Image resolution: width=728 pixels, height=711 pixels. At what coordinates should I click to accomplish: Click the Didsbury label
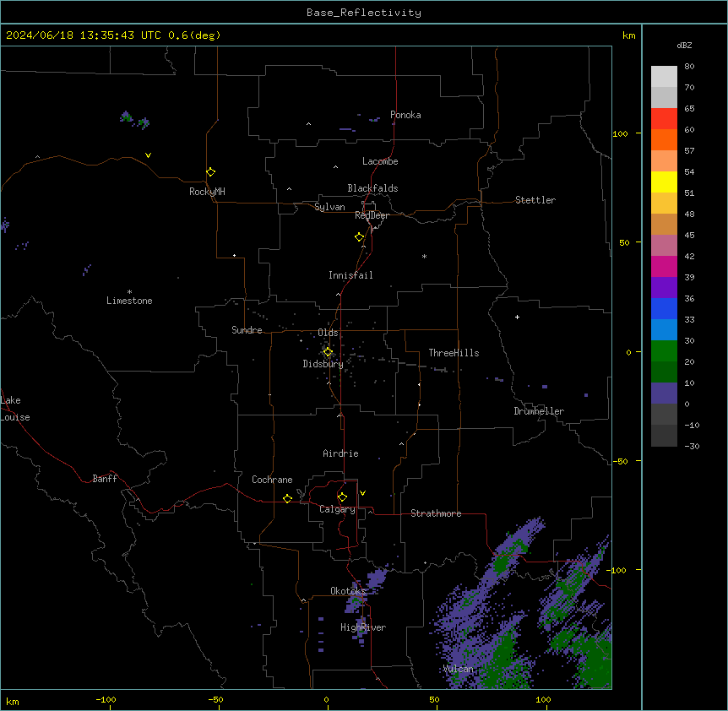pos(323,364)
